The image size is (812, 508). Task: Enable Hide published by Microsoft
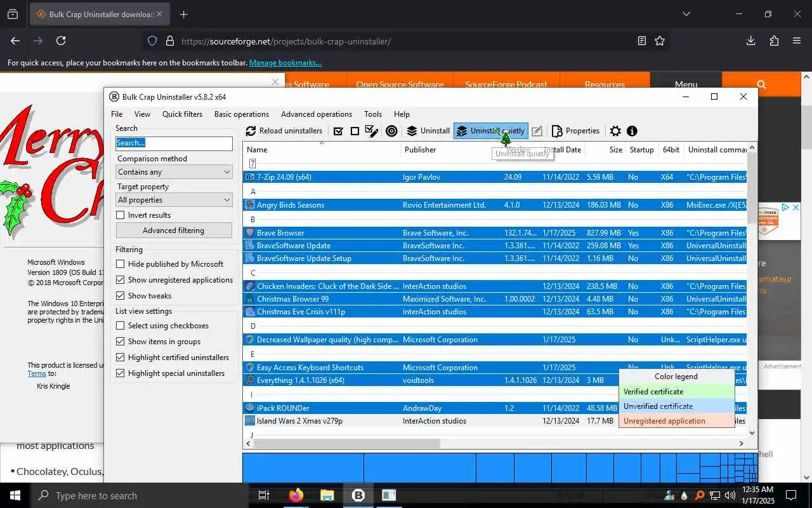pyautogui.click(x=121, y=264)
